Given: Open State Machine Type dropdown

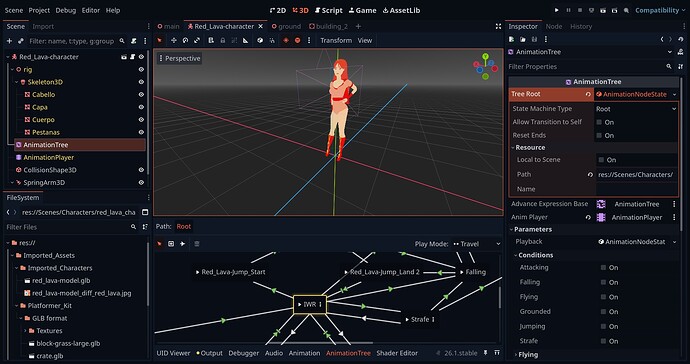Looking at the screenshot, I should coord(636,109).
